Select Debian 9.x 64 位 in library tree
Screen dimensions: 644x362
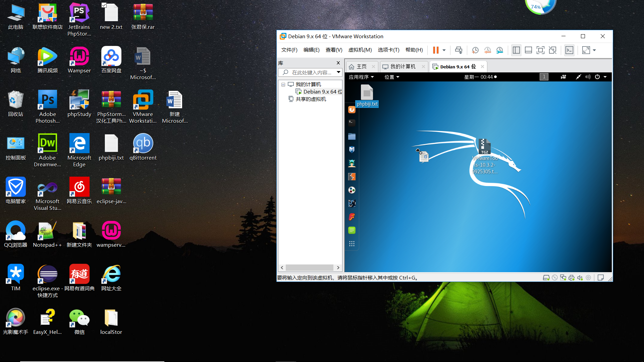(319, 92)
